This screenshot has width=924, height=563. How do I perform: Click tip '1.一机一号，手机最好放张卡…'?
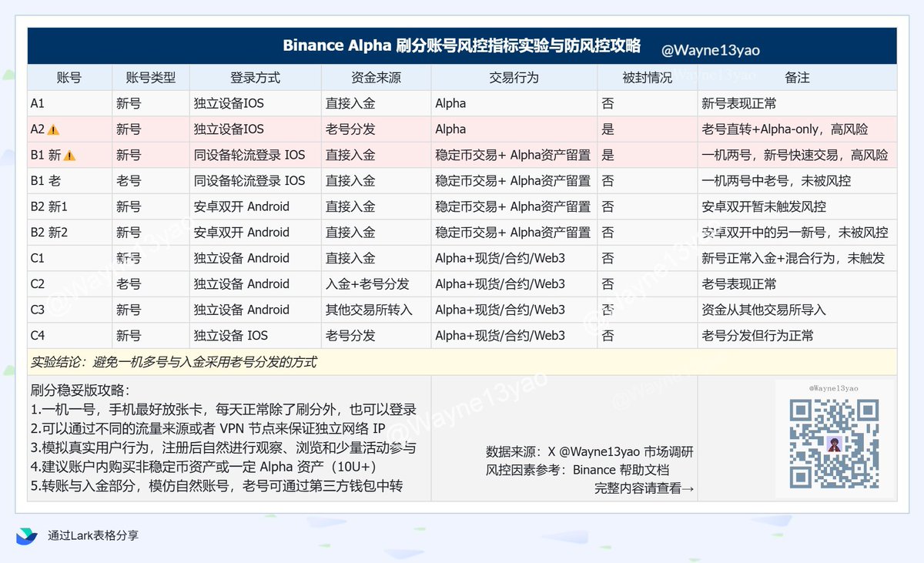coord(223,410)
